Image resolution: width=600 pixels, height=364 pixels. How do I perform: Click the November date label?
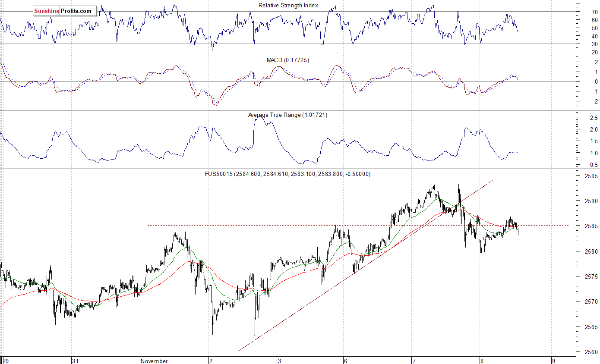154,361
